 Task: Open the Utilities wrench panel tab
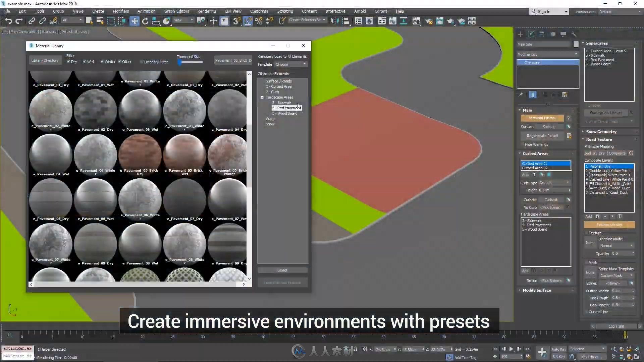click(574, 34)
